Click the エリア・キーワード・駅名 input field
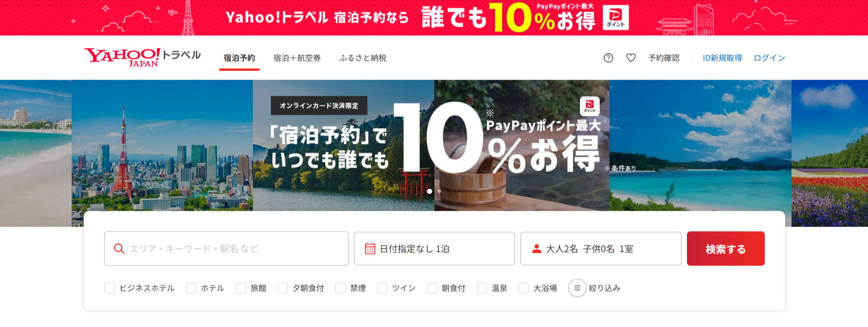This screenshot has width=868, height=327. (x=226, y=249)
